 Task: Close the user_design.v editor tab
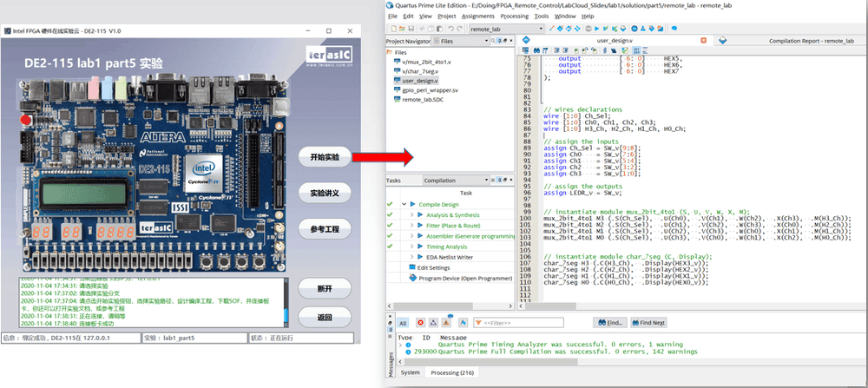703,41
